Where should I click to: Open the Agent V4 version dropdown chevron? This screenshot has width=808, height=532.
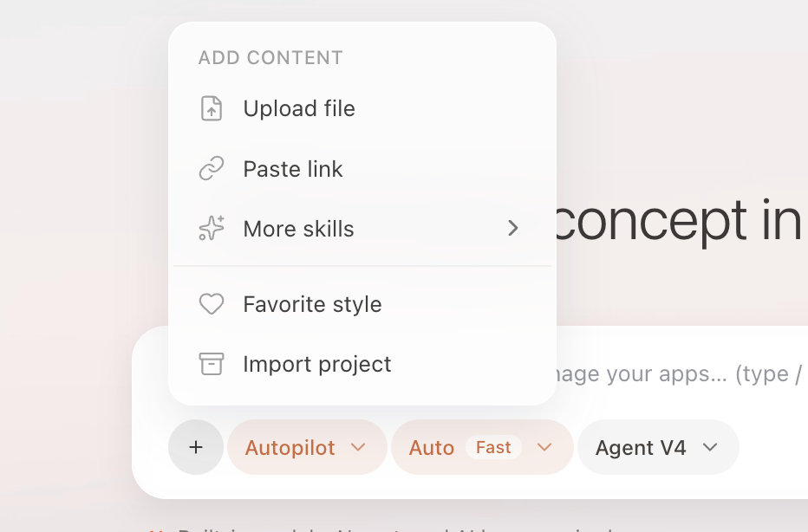coord(710,447)
